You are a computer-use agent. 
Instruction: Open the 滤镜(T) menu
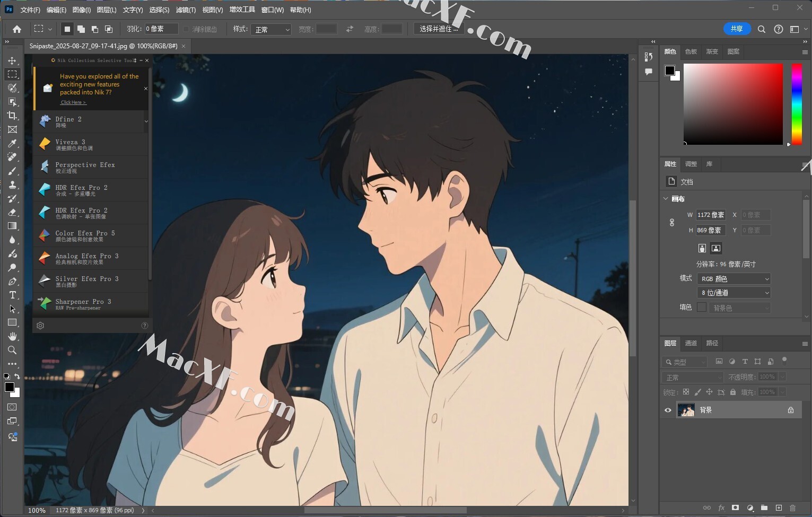click(x=186, y=10)
